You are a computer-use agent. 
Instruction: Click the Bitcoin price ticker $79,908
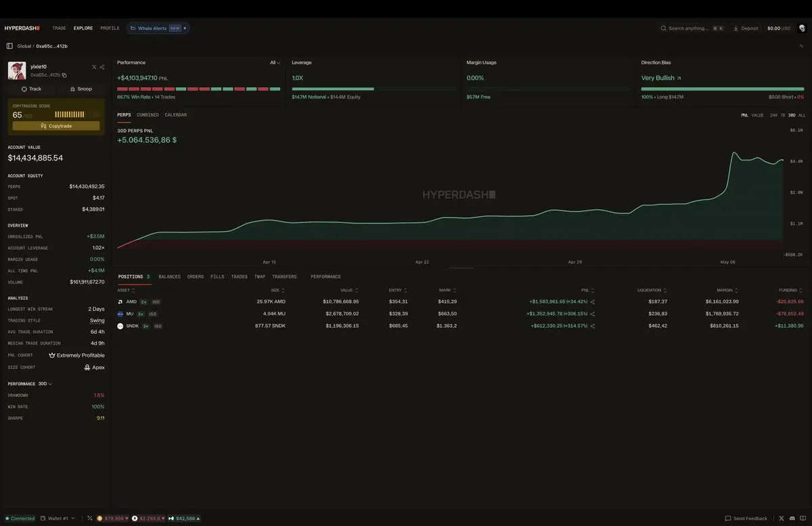(x=112, y=519)
